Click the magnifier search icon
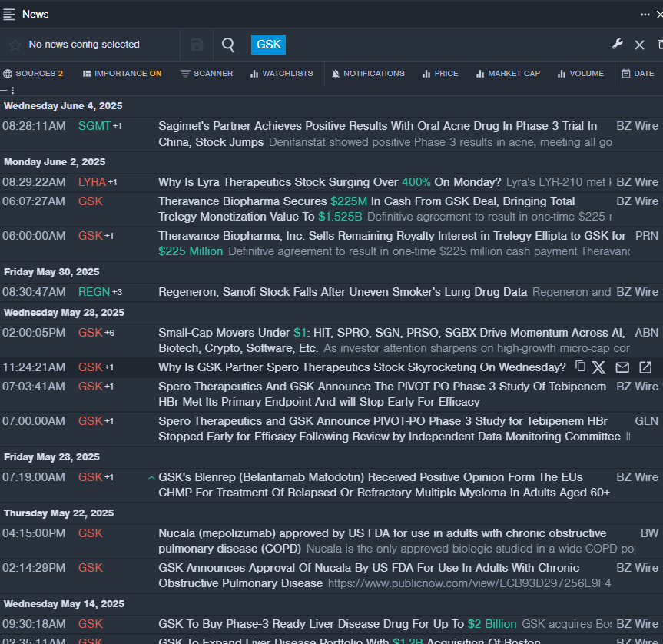Viewport: 663px width, 644px height. 228,45
